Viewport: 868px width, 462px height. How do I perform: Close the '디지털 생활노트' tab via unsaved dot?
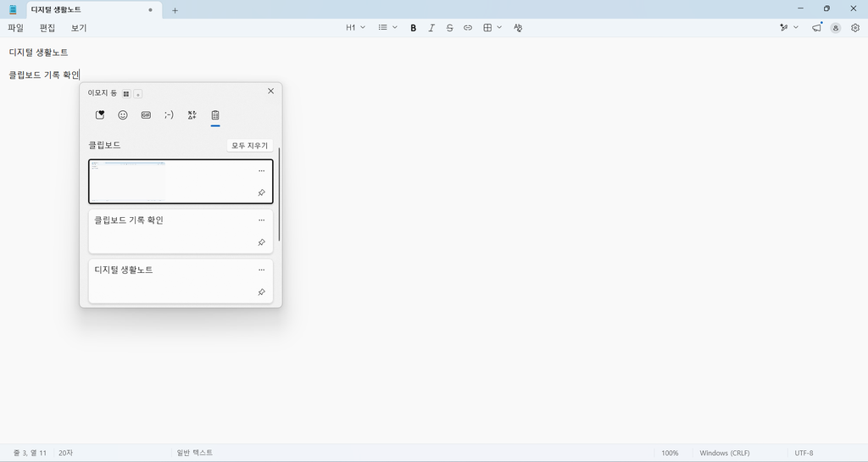[150, 10]
